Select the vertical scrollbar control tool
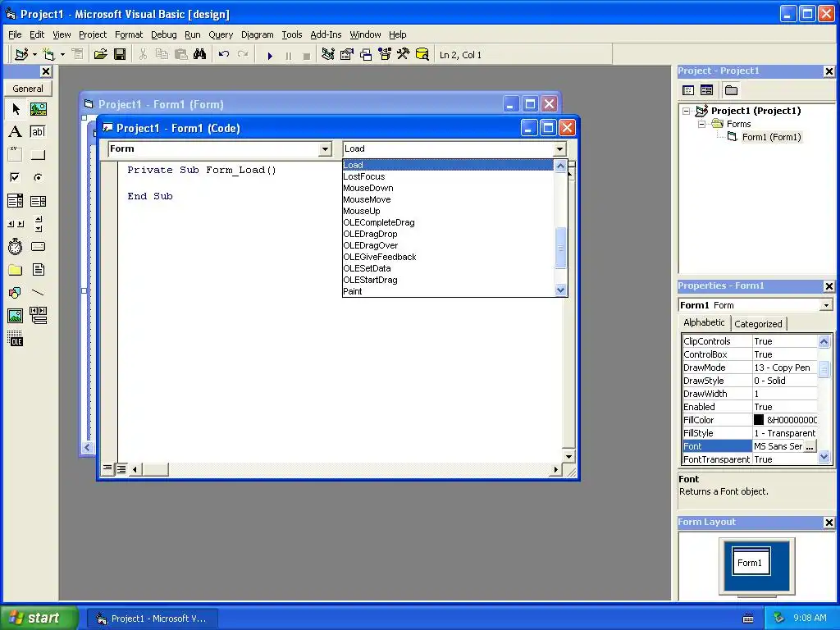The height and width of the screenshot is (630, 840). 38,224
